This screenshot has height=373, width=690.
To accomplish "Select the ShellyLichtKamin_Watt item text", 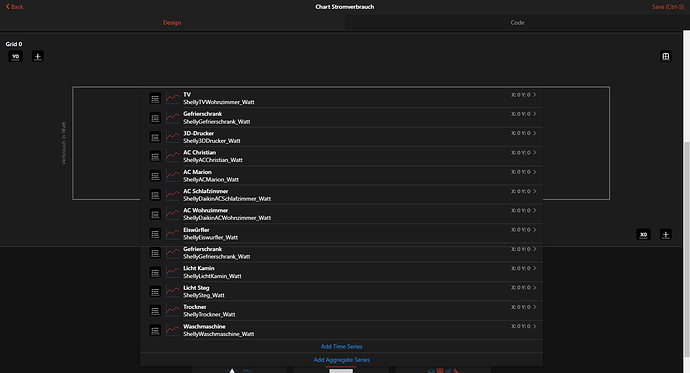I will (212, 276).
